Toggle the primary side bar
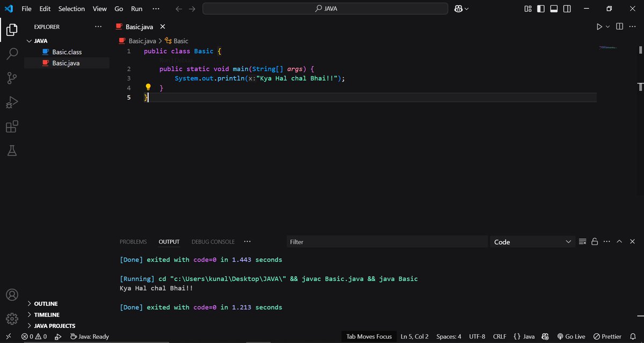This screenshot has width=644, height=343. pos(541,9)
